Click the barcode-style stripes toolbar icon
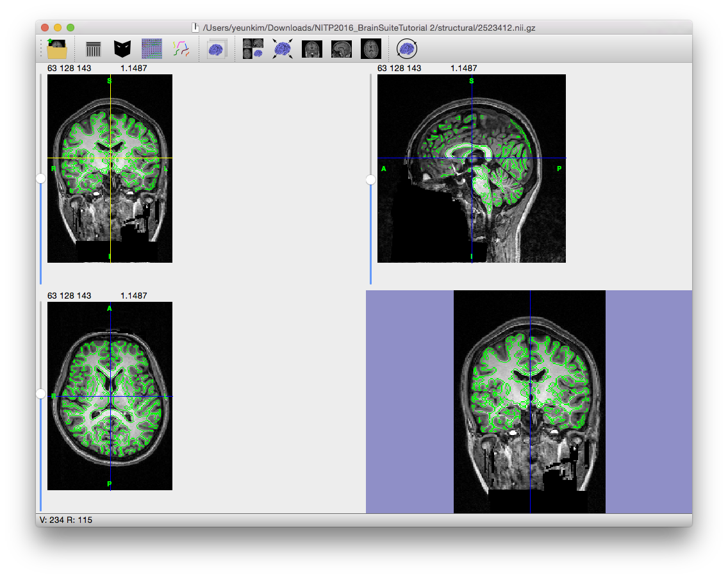728x578 pixels. [94, 49]
